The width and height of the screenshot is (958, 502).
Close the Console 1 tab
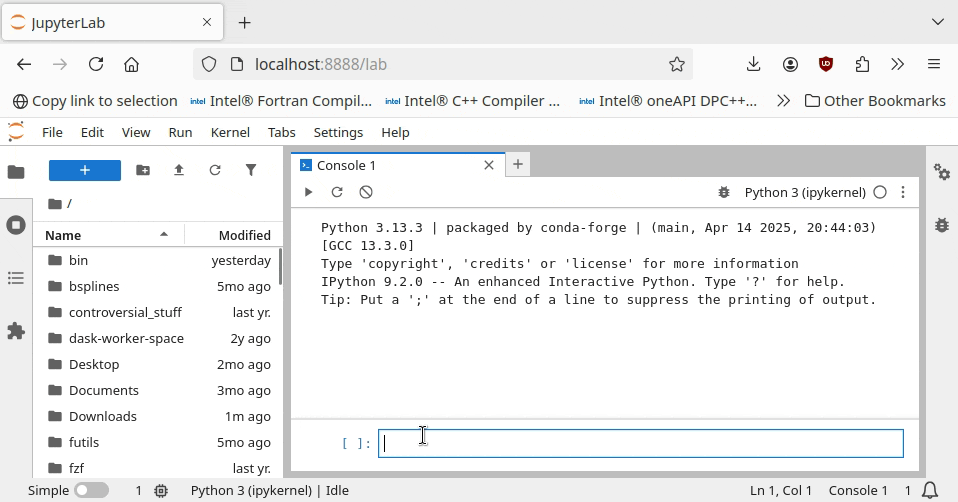[489, 166]
